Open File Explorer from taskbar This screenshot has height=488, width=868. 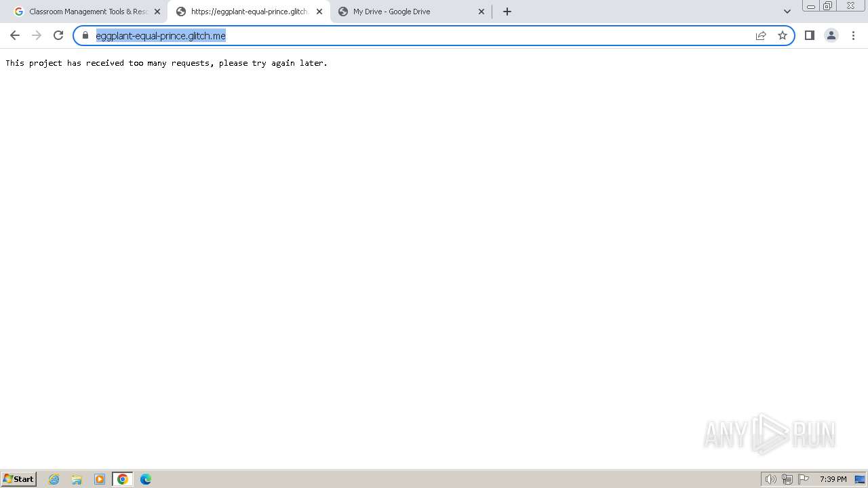coord(77,479)
